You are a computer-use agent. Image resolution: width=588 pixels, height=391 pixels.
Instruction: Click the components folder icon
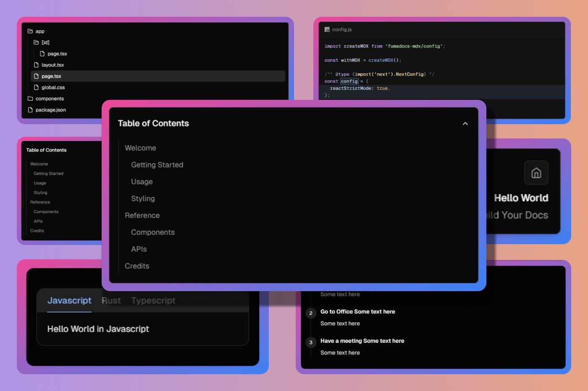30,99
